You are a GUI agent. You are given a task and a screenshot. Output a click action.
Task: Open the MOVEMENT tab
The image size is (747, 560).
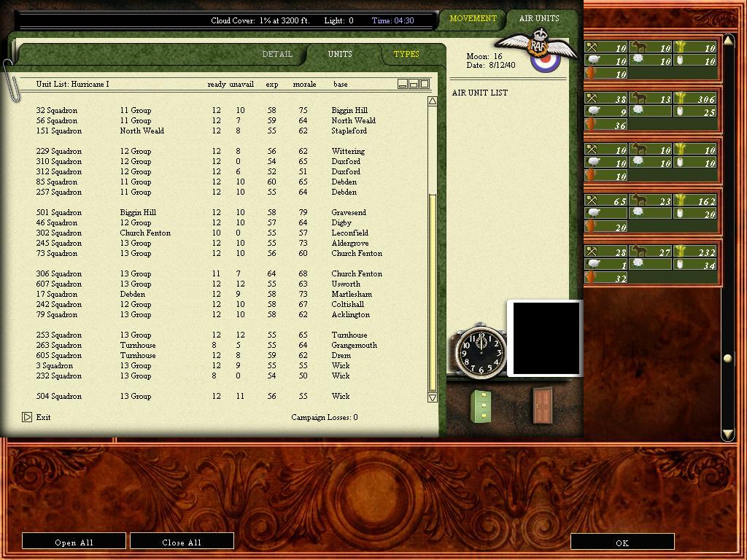pos(473,18)
